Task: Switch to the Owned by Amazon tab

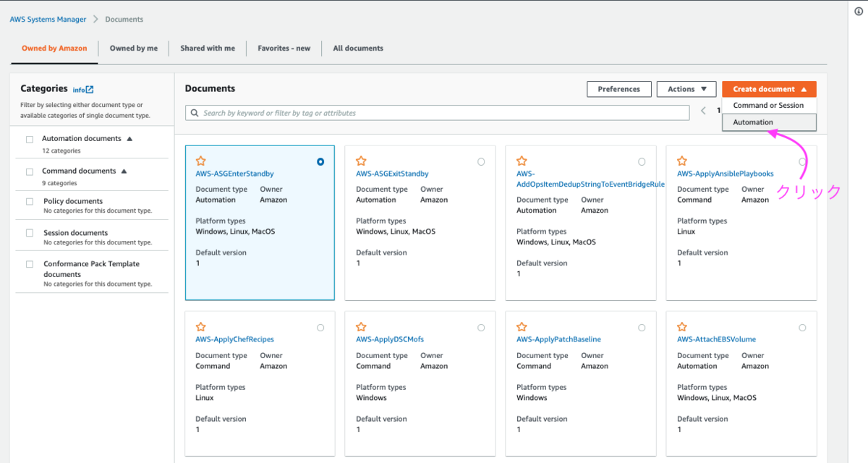Action: [x=54, y=48]
